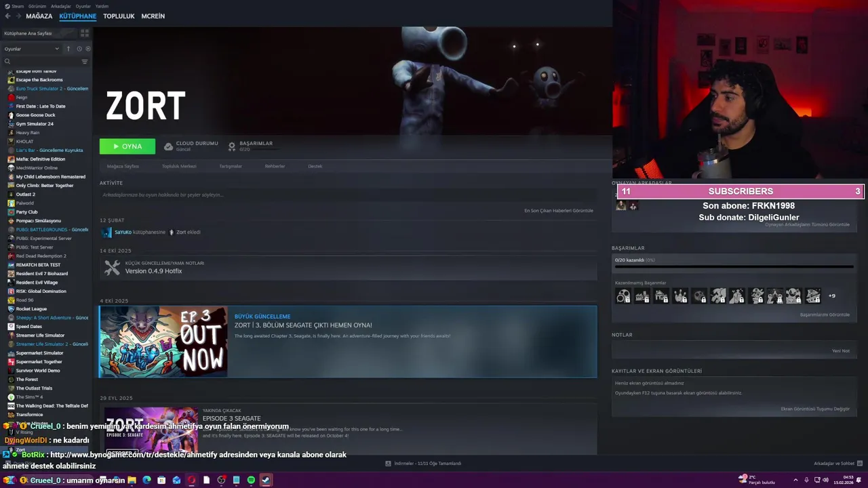Click Başarımlarımı Görüntüle link
868x488 pixels.
pos(825,314)
